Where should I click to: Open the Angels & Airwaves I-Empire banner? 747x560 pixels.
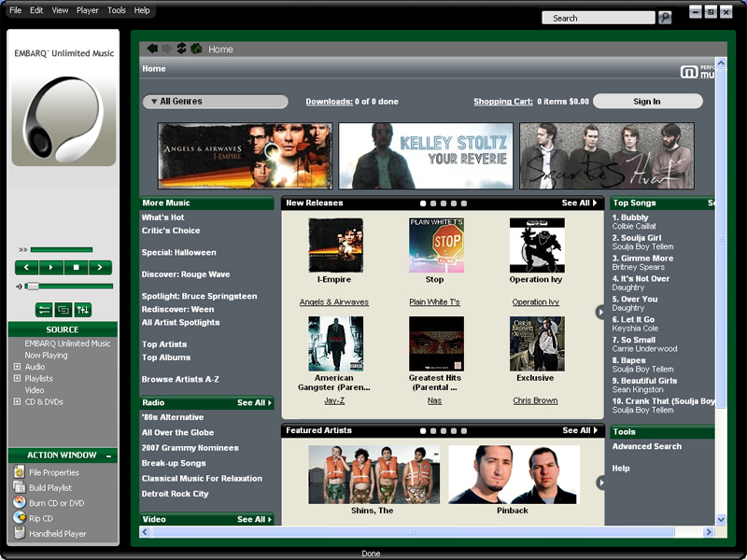pos(245,156)
